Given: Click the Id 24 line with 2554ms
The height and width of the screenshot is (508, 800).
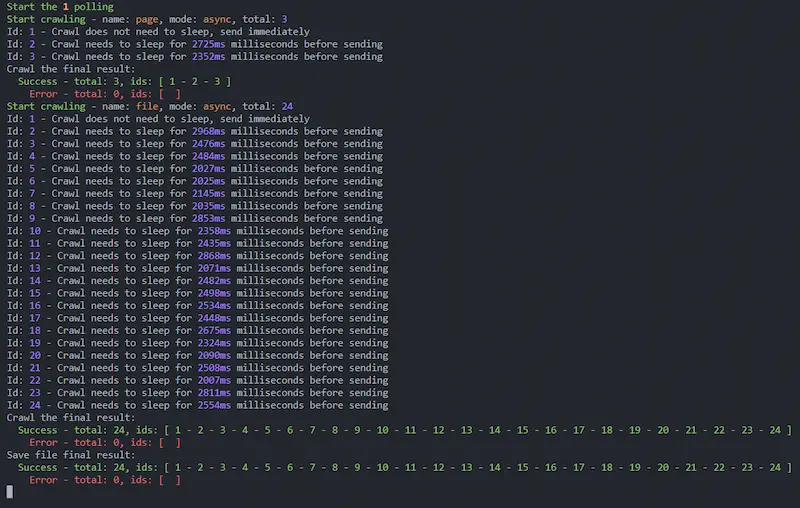Looking at the screenshot, I should tap(197, 405).
